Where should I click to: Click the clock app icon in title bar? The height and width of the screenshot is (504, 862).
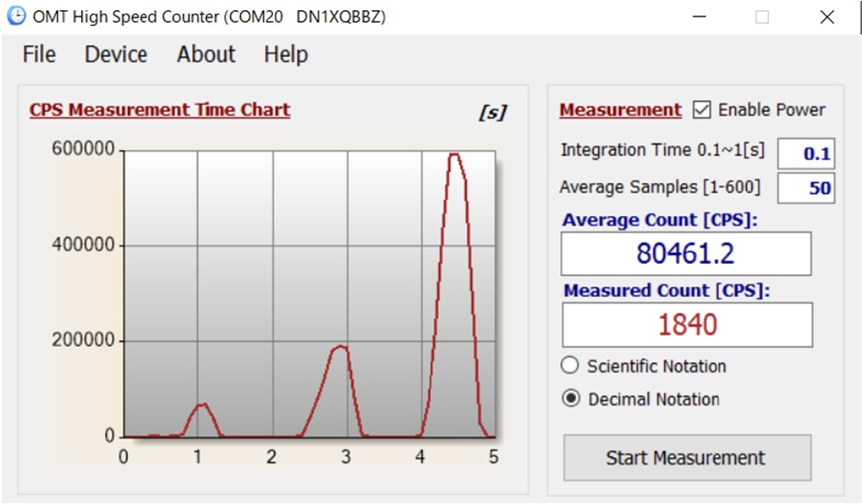pos(16,17)
